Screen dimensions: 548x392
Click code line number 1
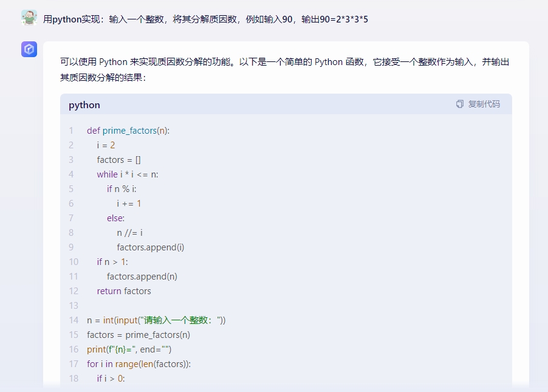[x=71, y=131]
